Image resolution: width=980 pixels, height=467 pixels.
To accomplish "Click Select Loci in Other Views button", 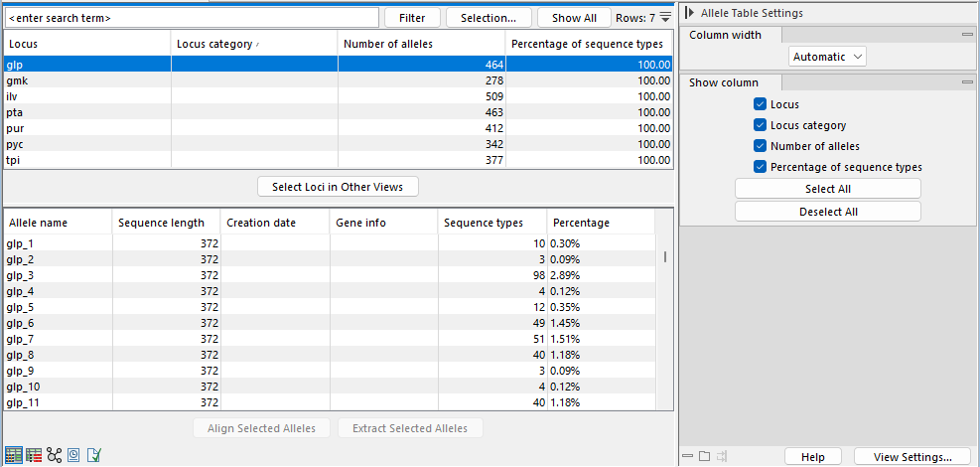I will tap(339, 186).
